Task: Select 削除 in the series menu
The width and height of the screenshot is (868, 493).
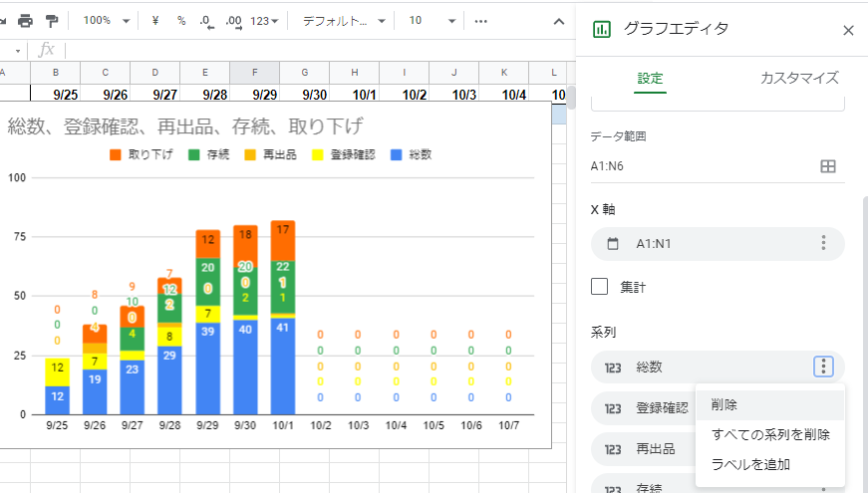Action: tap(769, 405)
